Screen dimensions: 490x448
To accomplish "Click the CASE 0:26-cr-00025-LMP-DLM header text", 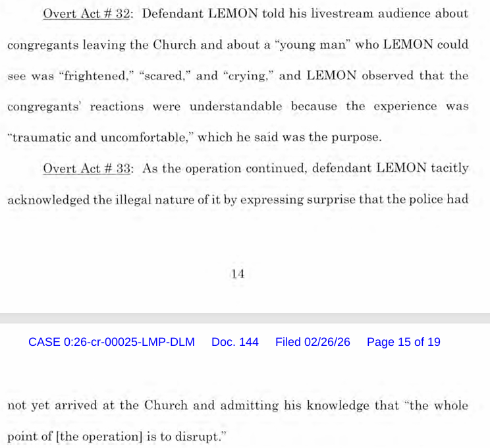I will click(111, 342).
